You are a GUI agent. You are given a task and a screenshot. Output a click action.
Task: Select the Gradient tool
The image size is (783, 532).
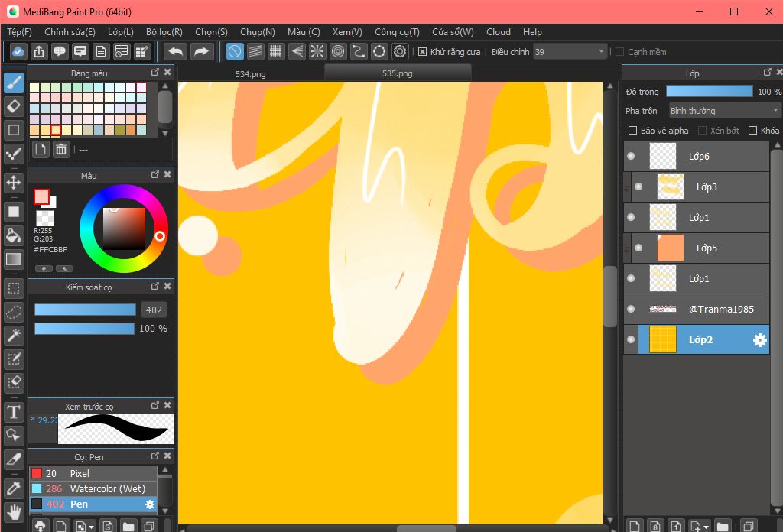pos(14,259)
